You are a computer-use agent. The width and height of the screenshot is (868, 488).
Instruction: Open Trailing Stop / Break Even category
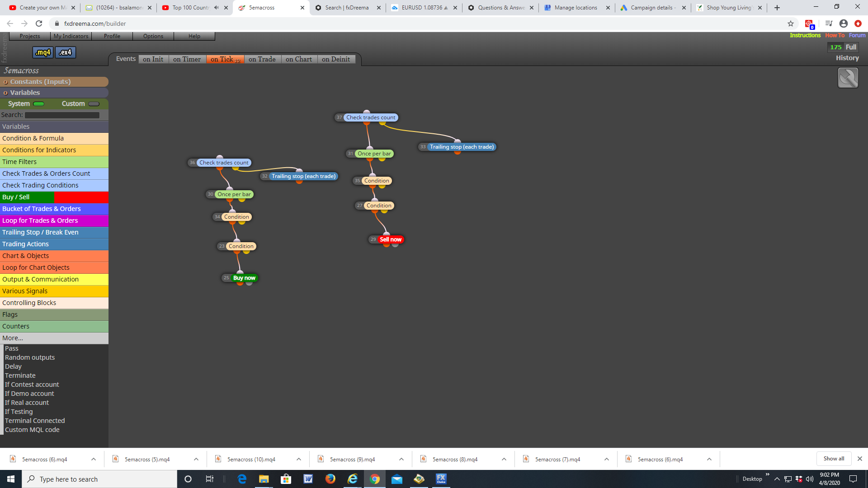click(54, 232)
